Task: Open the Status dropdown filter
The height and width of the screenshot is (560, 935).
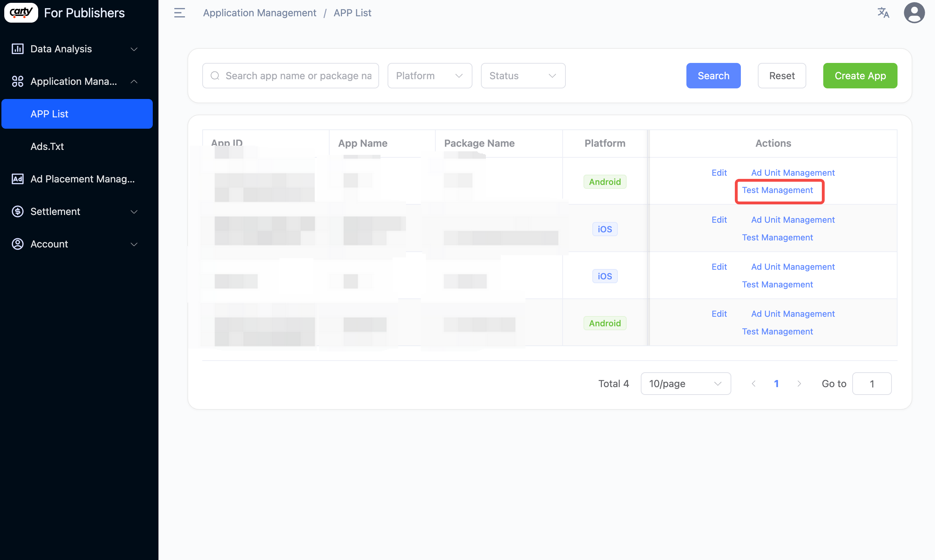Action: (x=523, y=76)
